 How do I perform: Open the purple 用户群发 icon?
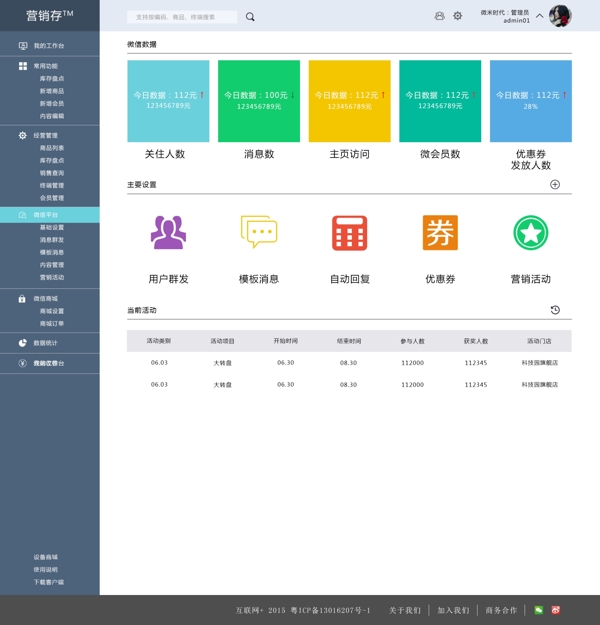click(x=168, y=232)
